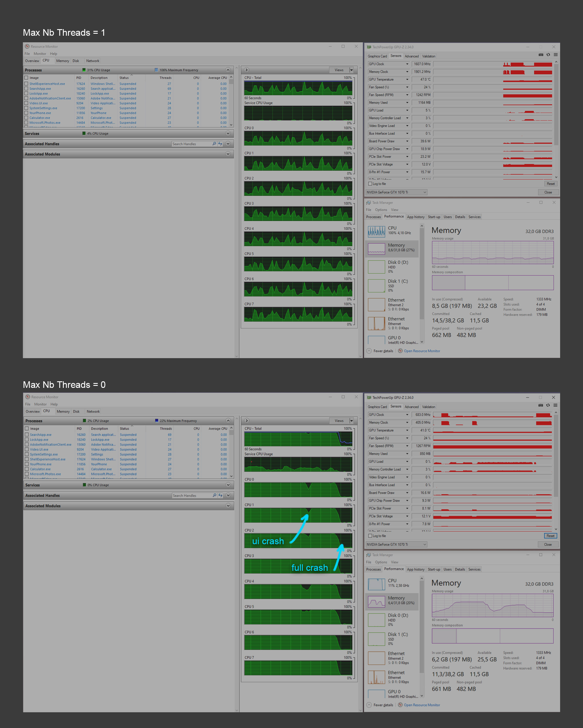Collapse the Processes section showing 2% CPU Usage

click(x=228, y=421)
